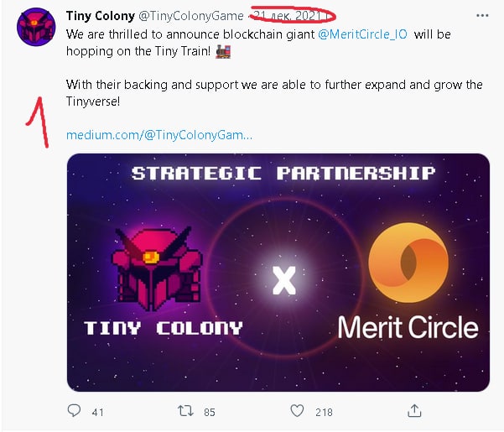Open the medium.com article link
The height and width of the screenshot is (432, 504).
tap(159, 135)
